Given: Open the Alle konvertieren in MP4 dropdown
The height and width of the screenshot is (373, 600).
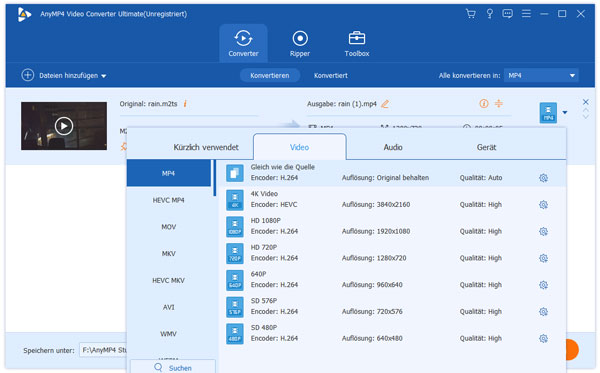Looking at the screenshot, I should (541, 75).
